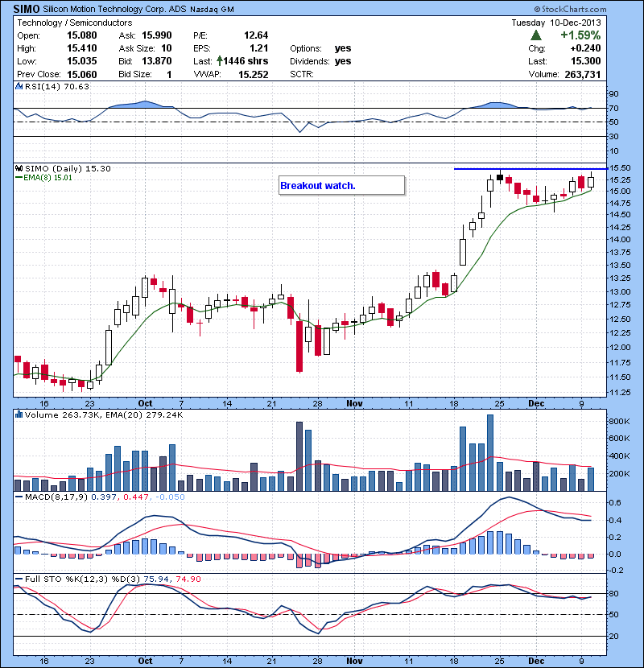The height and width of the screenshot is (668, 644).
Task: Click the green EMA(8) legend dash
Action: [19, 178]
